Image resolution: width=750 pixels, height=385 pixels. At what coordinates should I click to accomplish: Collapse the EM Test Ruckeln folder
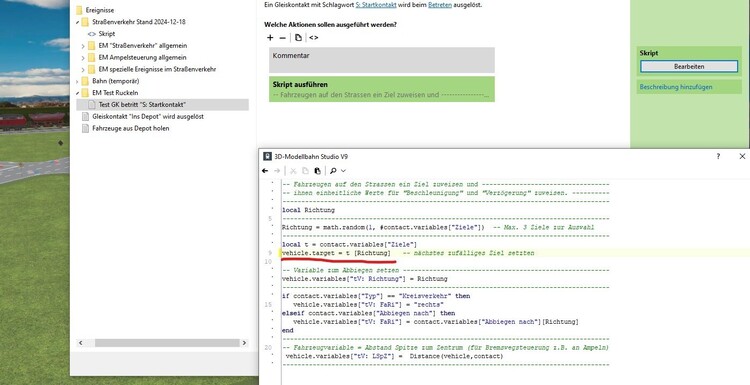(77, 93)
